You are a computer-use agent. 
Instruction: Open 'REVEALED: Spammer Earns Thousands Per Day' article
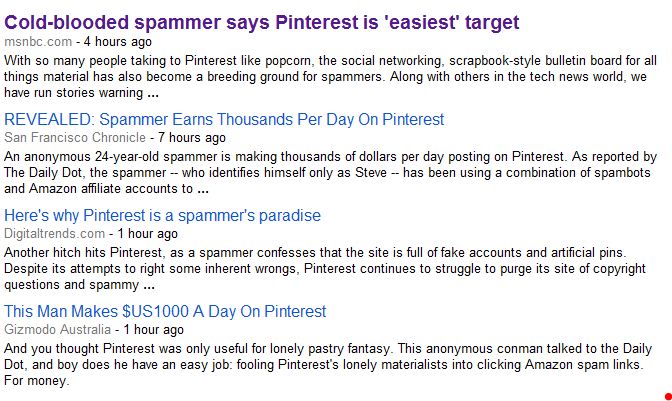coord(224,119)
